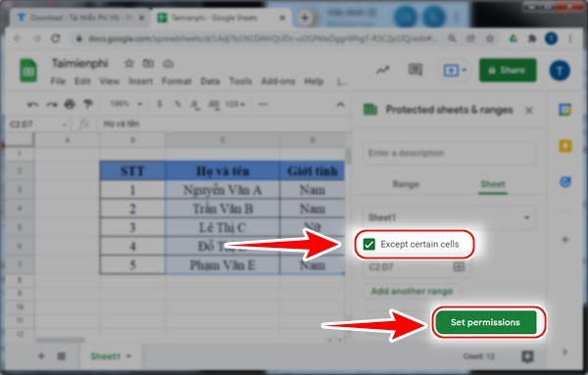Image resolution: width=588 pixels, height=375 pixels.
Task: Reload the page in browser
Action: click(x=56, y=38)
